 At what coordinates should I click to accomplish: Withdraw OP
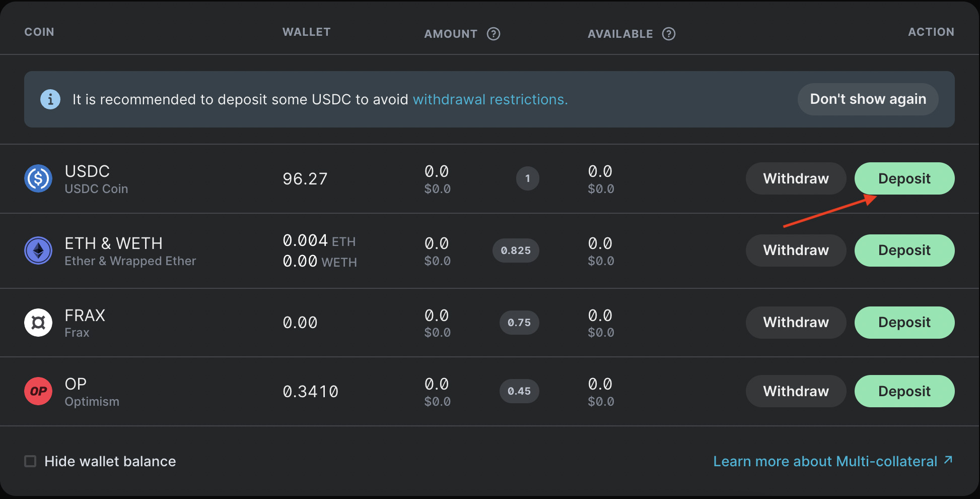tap(796, 391)
